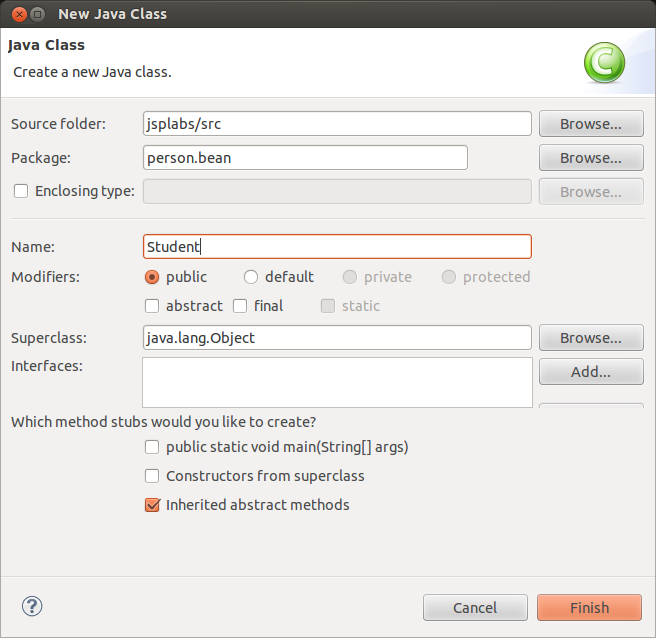Browse for the package
This screenshot has width=656, height=638.
coord(591,158)
